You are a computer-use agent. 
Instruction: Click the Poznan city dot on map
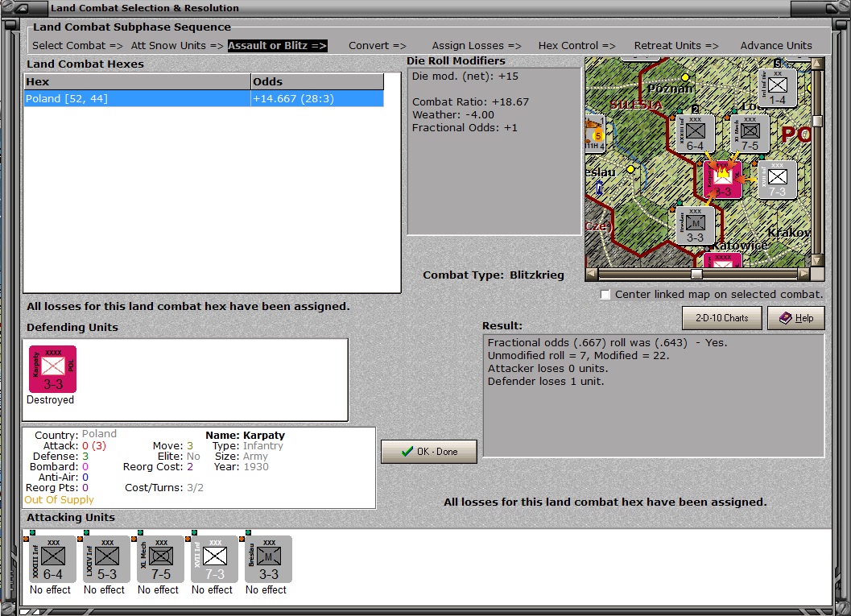coord(685,77)
